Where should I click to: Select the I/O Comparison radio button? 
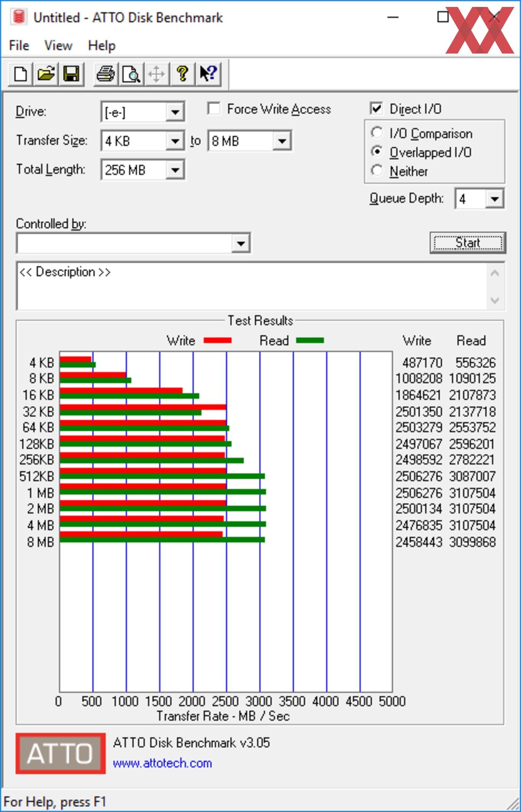pos(377,133)
